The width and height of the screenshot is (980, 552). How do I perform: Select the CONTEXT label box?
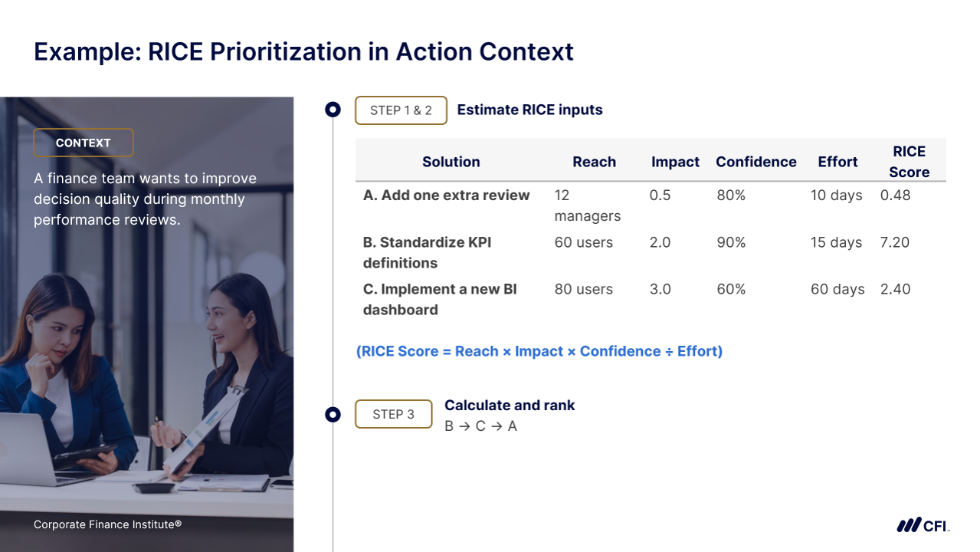pos(84,143)
